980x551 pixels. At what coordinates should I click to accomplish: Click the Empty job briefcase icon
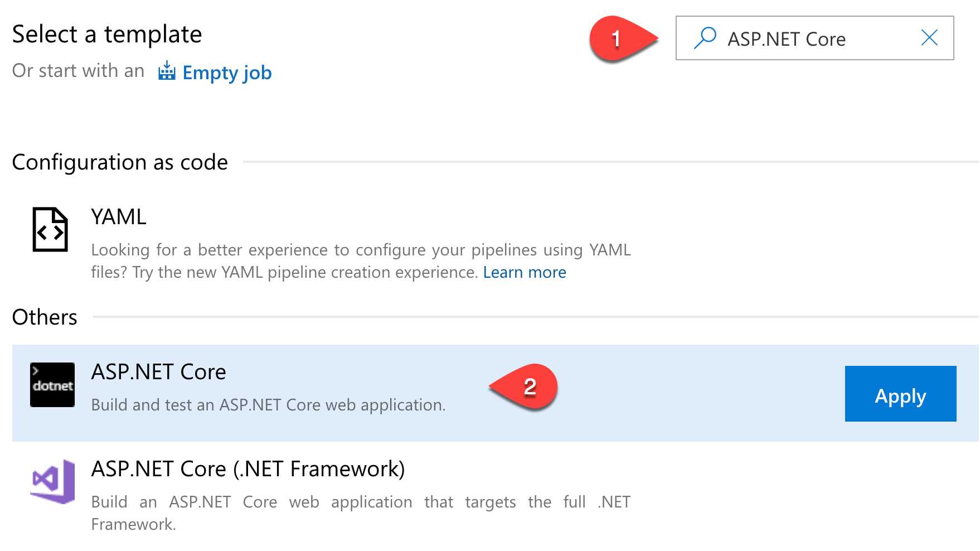click(166, 71)
